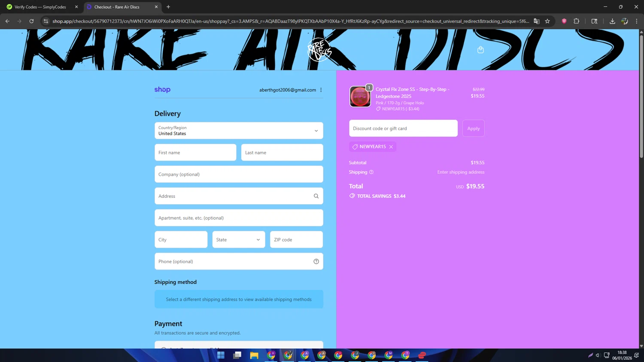Click the aberthgot2006@gmail.com email text
644x362 pixels.
click(288, 90)
